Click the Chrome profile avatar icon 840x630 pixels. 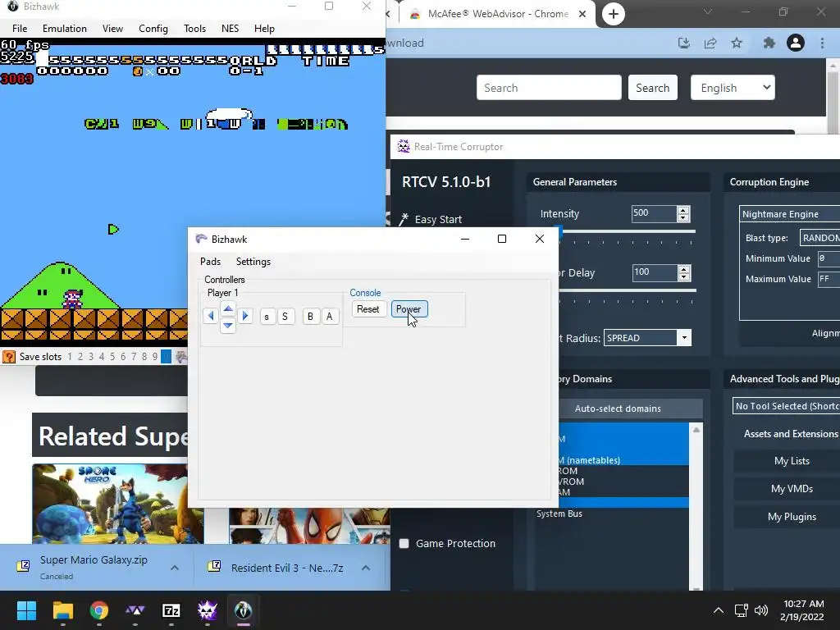[796, 43]
